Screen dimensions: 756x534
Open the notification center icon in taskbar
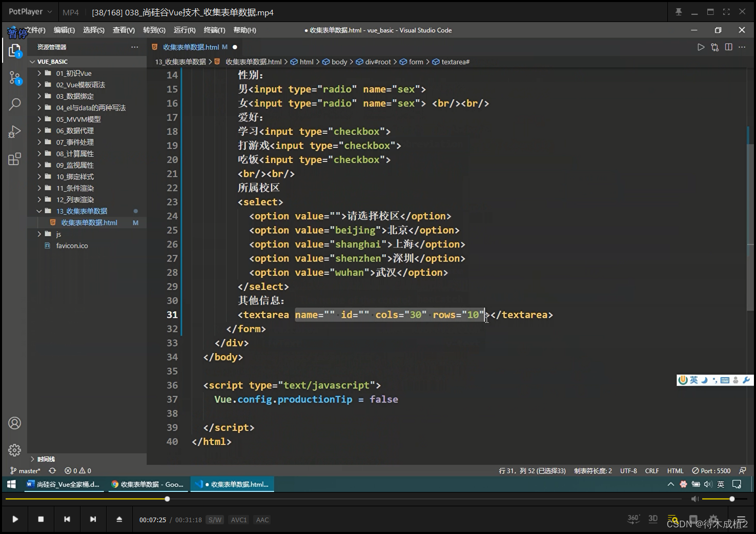pyautogui.click(x=737, y=484)
